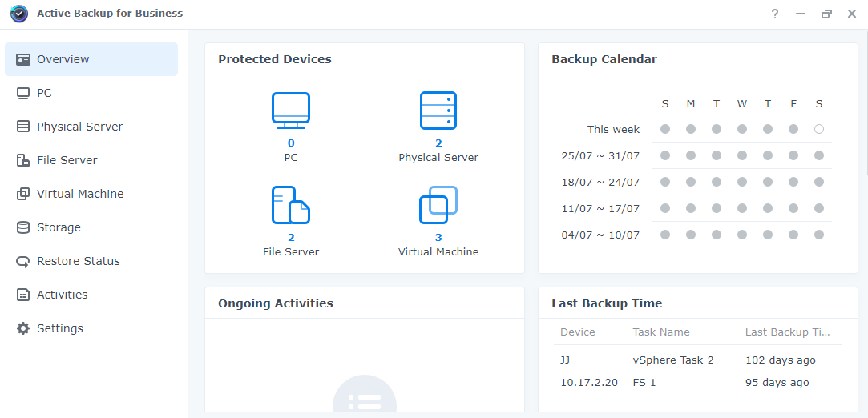Select the 10.17.2.20 device entry
This screenshot has width=868, height=418.
pyautogui.click(x=589, y=382)
